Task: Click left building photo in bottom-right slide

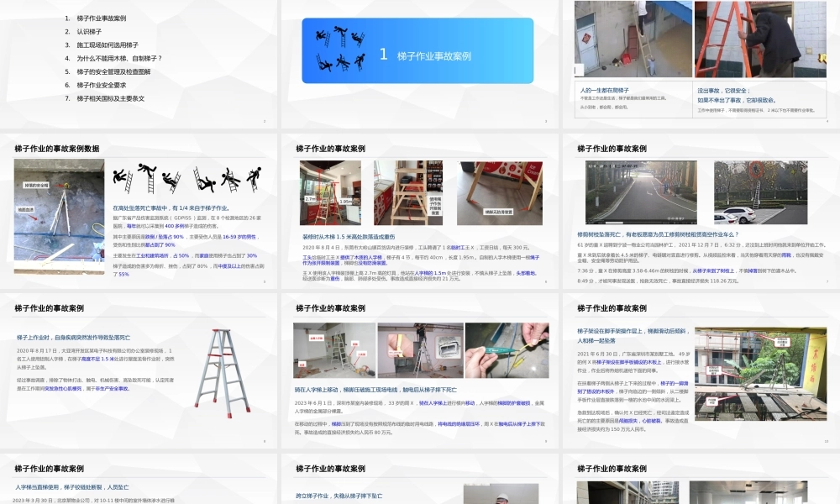Action: [x=627, y=493]
